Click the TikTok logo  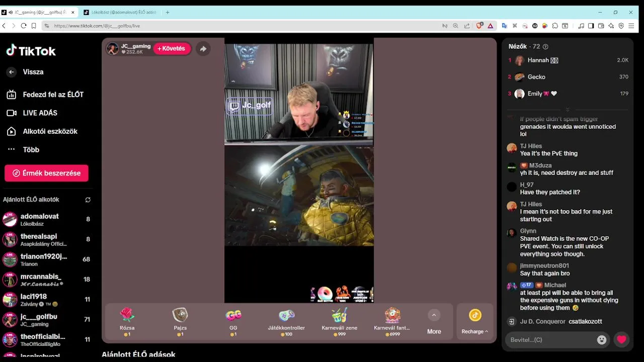[x=31, y=51]
